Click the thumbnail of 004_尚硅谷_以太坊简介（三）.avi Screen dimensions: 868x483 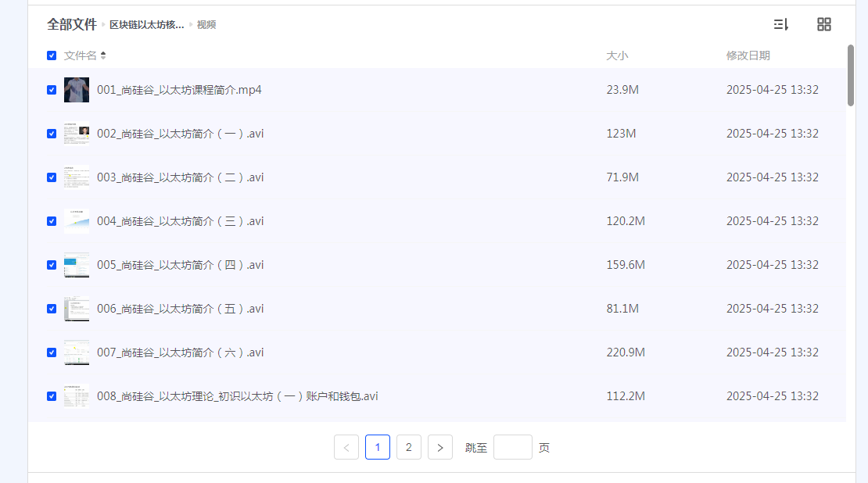pyautogui.click(x=77, y=220)
